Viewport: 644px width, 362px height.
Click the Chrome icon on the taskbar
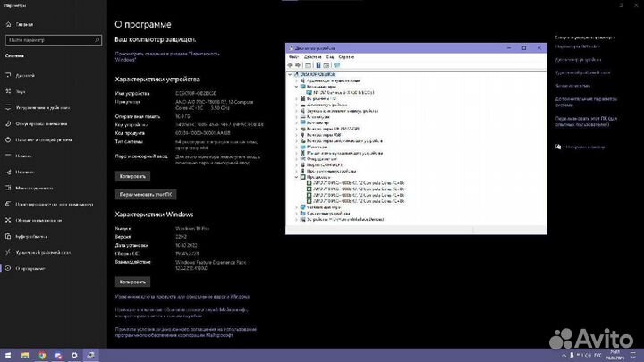pyautogui.click(x=42, y=355)
